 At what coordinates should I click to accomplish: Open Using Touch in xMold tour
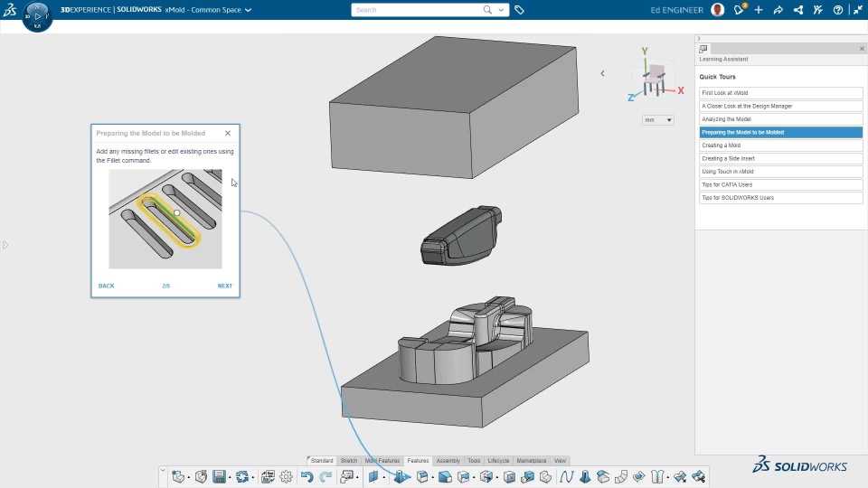click(x=780, y=172)
